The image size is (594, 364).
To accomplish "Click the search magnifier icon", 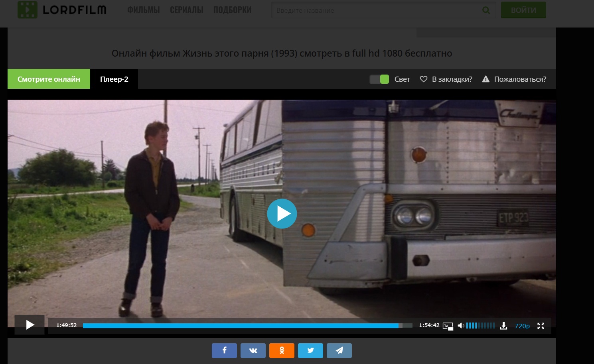I will [486, 10].
